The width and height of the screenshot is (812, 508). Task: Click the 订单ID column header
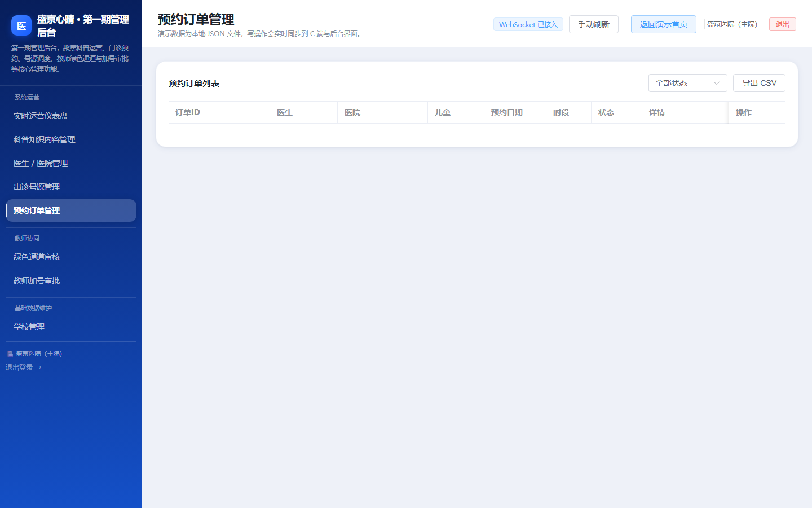click(x=219, y=112)
